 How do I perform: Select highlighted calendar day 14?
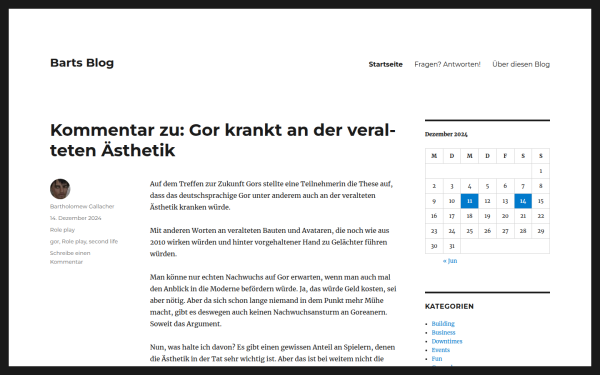pos(523,201)
